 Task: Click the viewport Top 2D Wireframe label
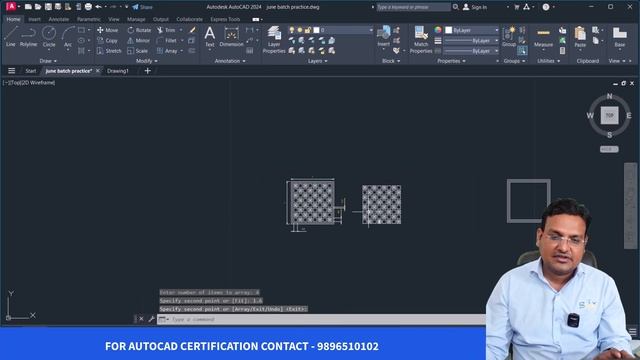tap(29, 83)
